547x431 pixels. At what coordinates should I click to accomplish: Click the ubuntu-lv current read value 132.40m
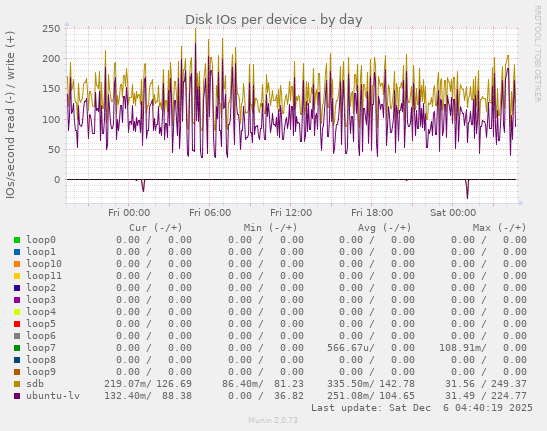125,396
